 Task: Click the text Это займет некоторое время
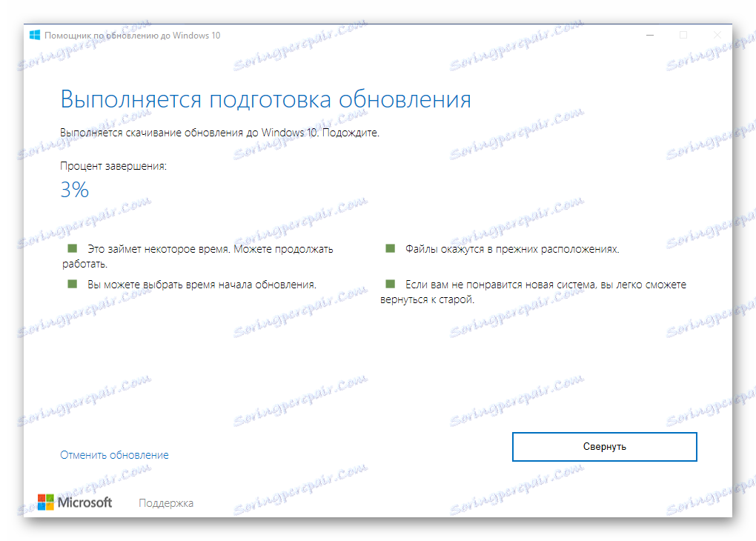(160, 249)
